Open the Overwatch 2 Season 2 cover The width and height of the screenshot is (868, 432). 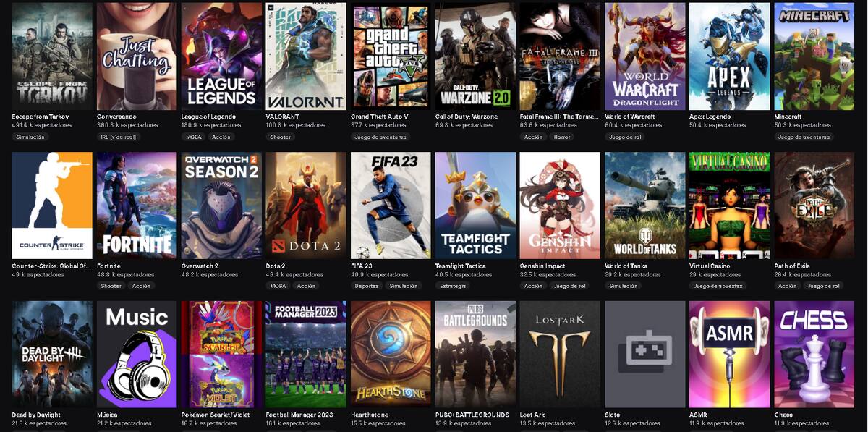click(x=221, y=206)
